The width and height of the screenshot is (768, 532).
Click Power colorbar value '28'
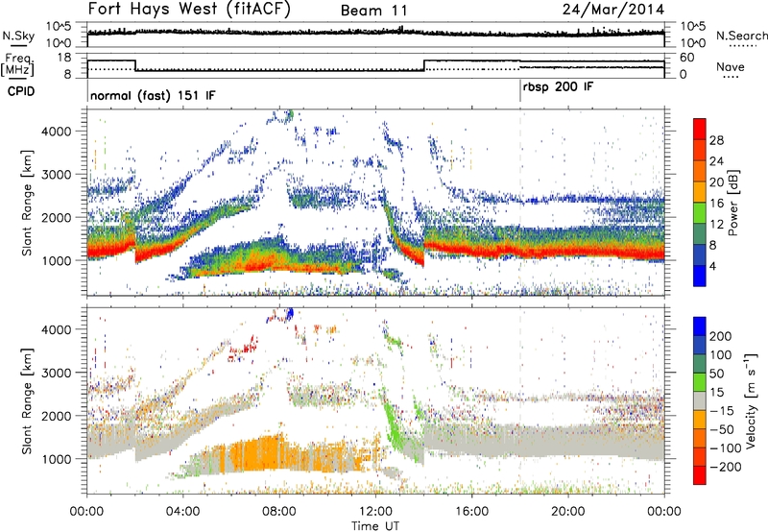point(716,140)
